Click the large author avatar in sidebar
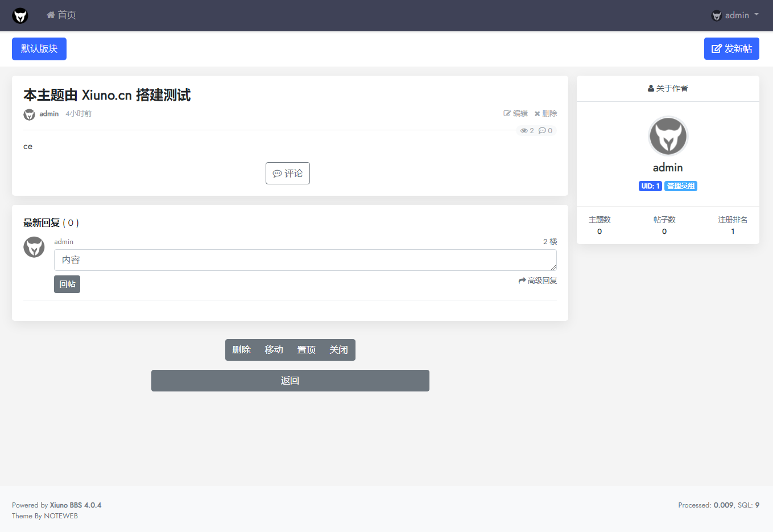The height and width of the screenshot is (532, 773). pos(668,137)
